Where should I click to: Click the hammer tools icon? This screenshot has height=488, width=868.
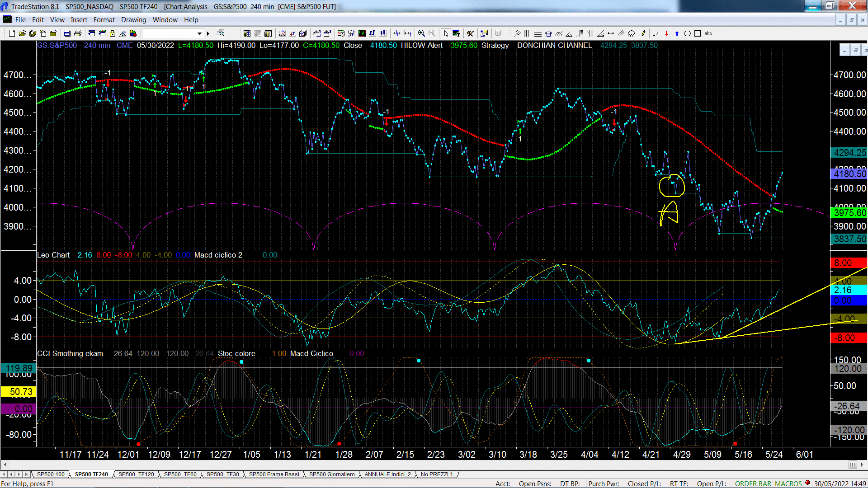point(470,33)
